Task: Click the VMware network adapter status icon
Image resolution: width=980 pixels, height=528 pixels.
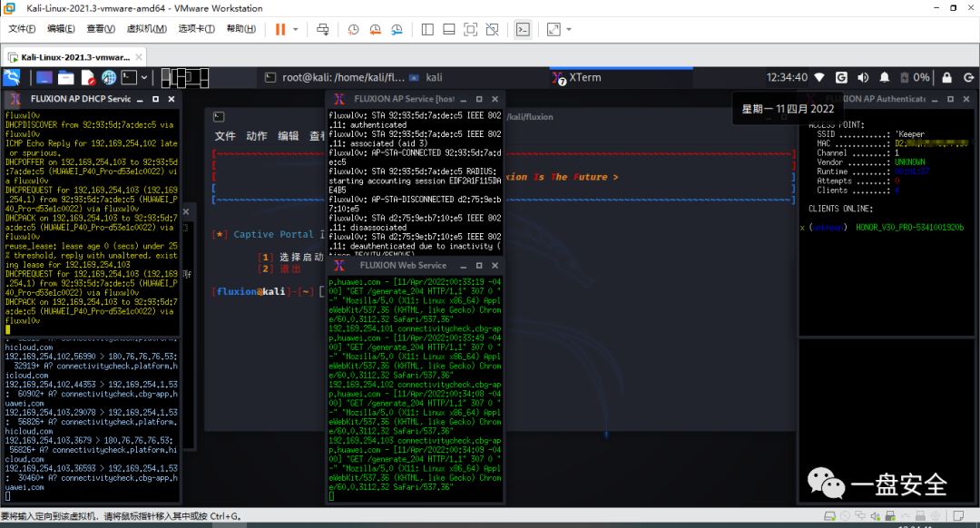Action: click(860, 516)
